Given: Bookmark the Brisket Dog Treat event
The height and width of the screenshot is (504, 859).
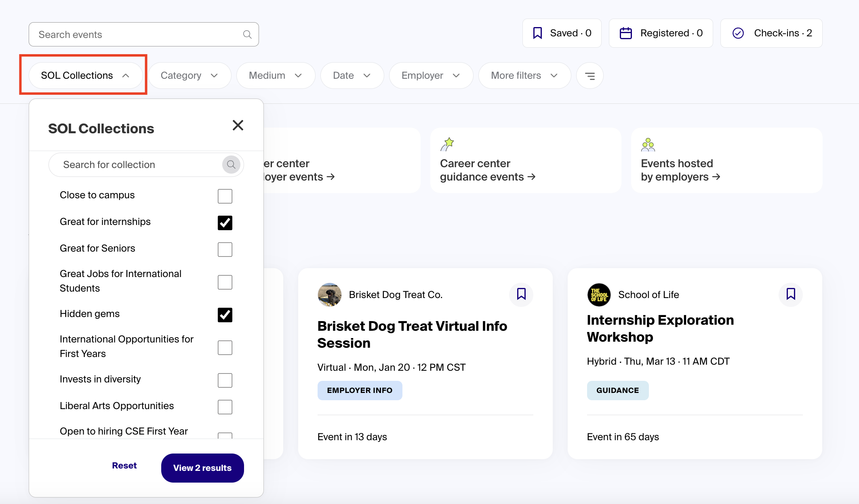Looking at the screenshot, I should tap(521, 294).
